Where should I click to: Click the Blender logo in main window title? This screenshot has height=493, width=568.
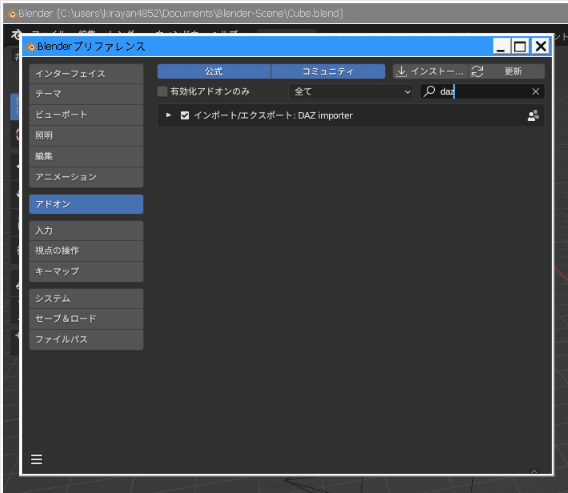point(11,14)
